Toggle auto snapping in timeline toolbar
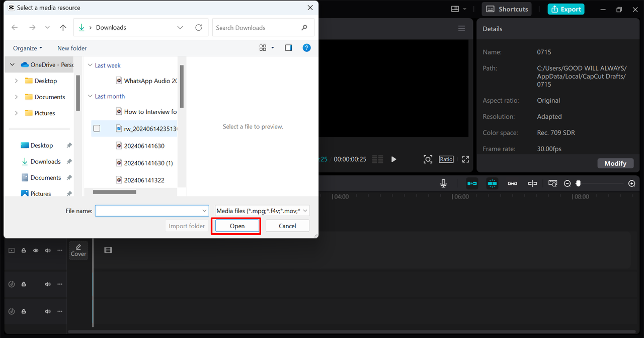The height and width of the screenshot is (338, 644). (x=492, y=184)
